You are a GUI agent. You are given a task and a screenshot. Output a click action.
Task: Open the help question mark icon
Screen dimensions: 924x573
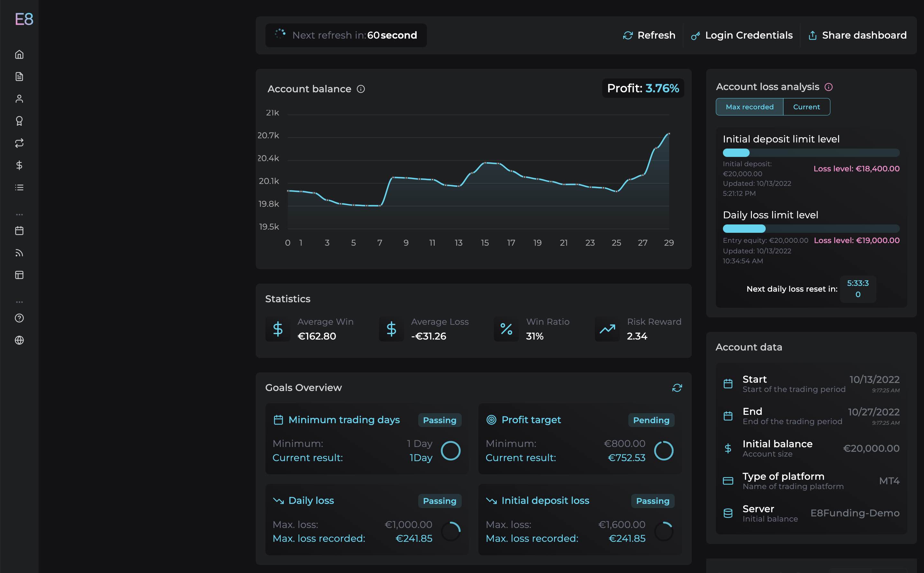pyautogui.click(x=19, y=318)
